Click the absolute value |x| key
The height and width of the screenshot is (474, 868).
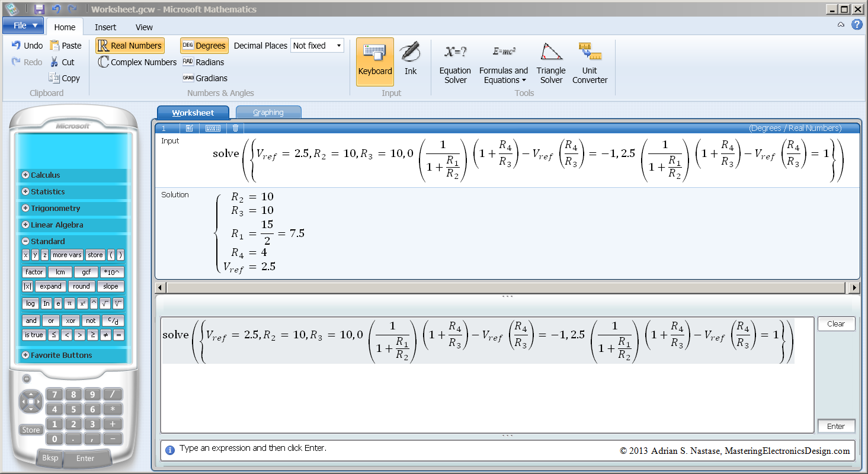click(27, 286)
